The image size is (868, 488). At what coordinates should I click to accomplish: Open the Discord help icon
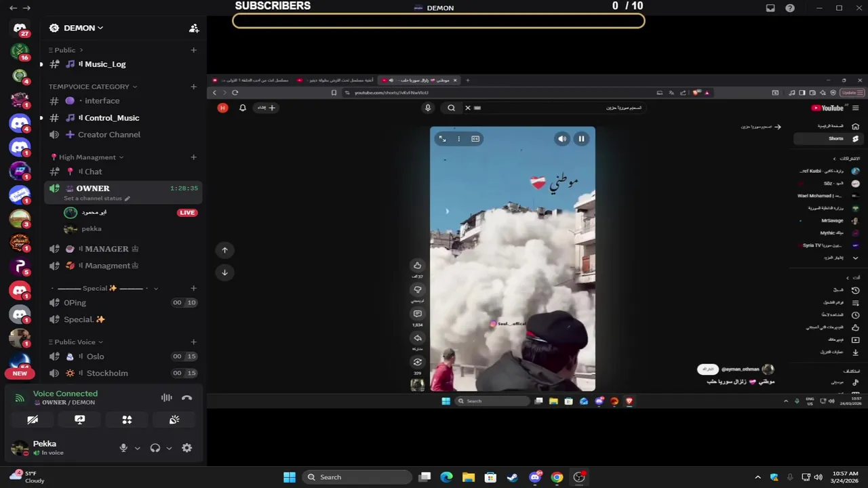pos(790,8)
